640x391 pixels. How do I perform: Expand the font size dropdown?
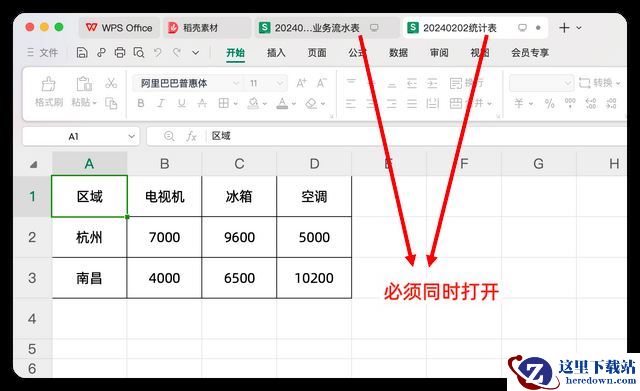(x=280, y=83)
